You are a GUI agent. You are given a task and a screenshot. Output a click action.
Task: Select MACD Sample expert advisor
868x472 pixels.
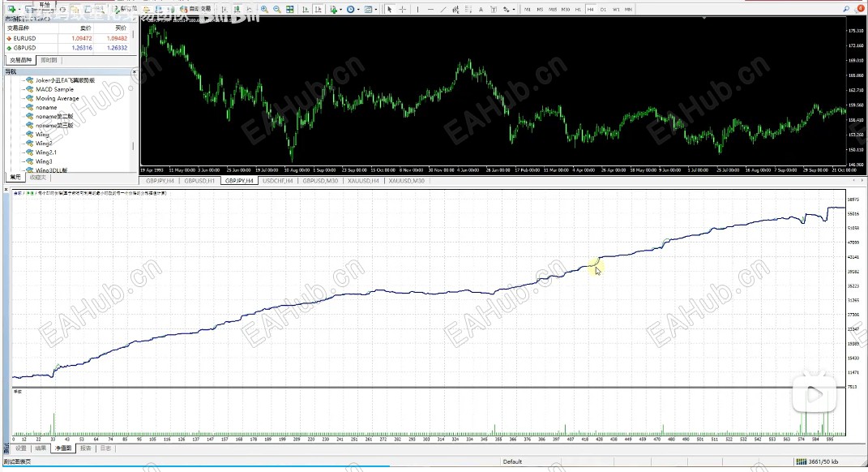tap(55, 89)
